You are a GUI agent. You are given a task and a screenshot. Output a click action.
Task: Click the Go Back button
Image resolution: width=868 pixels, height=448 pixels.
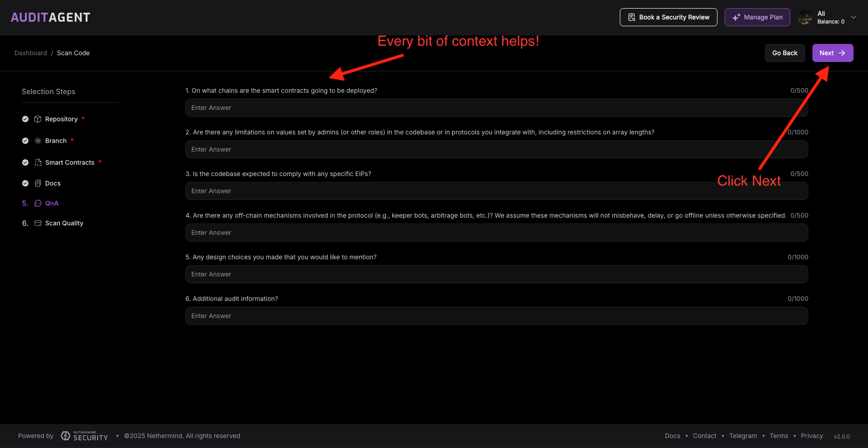[x=784, y=53]
